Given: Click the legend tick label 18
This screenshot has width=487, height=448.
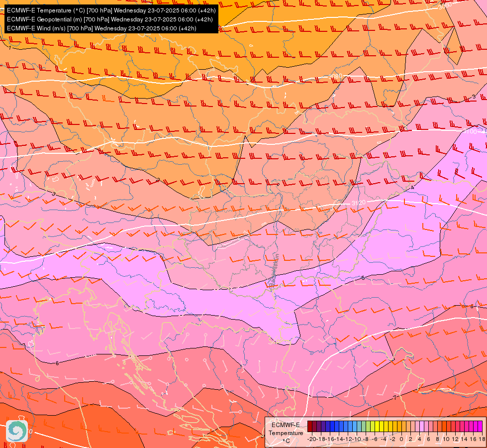Looking at the screenshot, I should (482, 440).
